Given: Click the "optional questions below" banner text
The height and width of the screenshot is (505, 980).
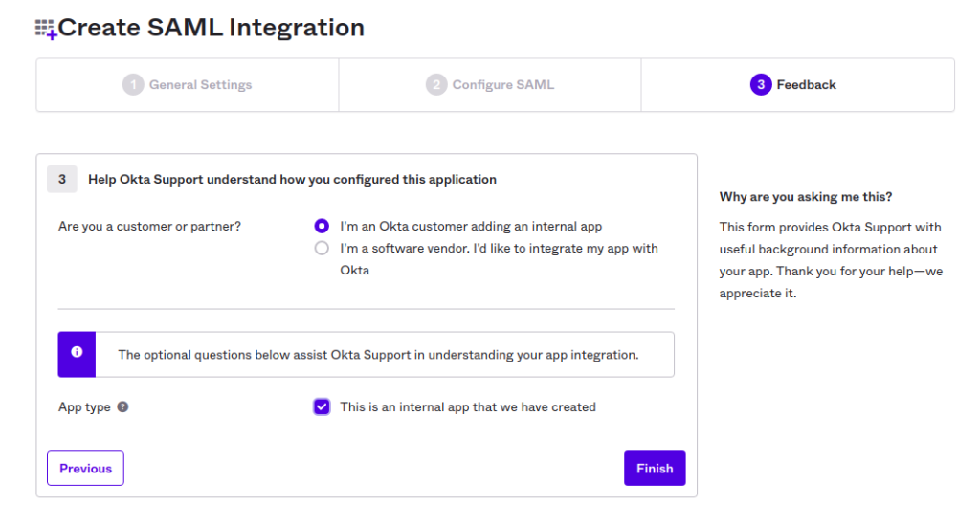Looking at the screenshot, I should (378, 355).
